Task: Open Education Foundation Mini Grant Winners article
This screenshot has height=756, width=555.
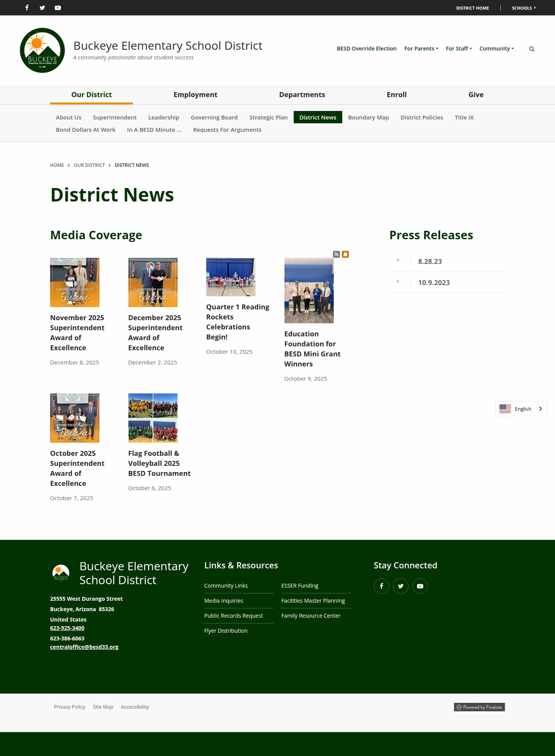Action: tap(312, 349)
